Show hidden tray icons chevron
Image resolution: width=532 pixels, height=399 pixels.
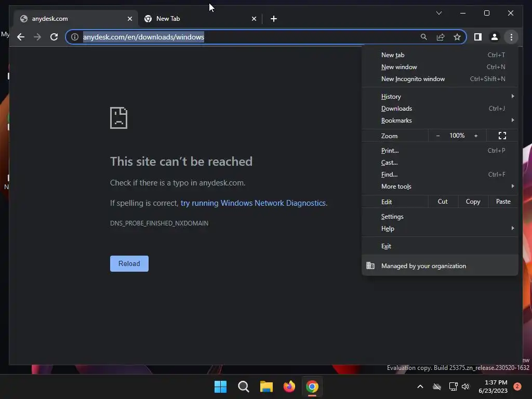(x=420, y=387)
